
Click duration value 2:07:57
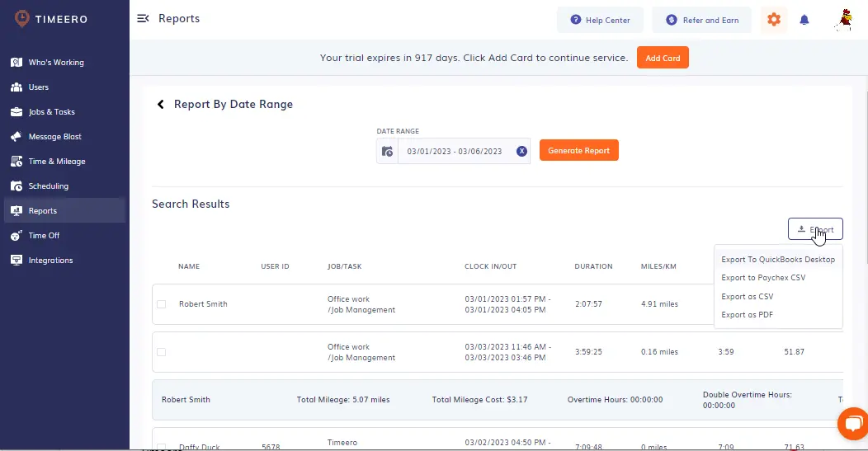click(x=588, y=303)
